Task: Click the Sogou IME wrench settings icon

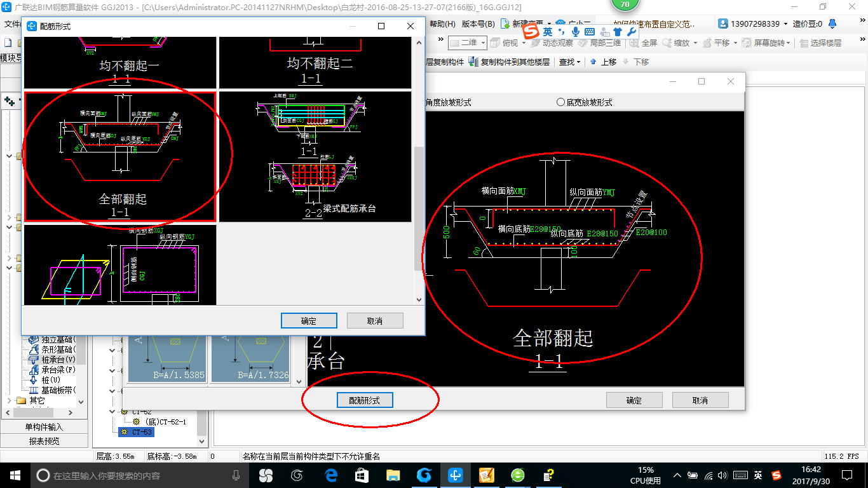Action: 631,31
